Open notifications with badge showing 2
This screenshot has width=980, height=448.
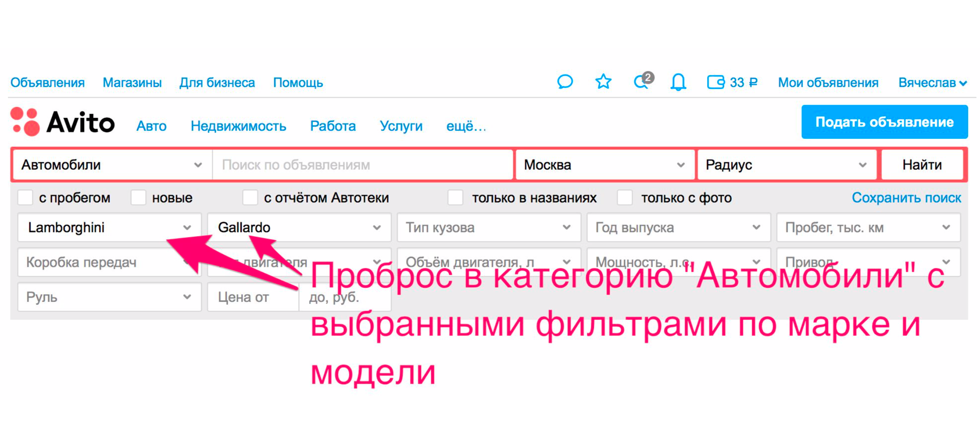641,82
